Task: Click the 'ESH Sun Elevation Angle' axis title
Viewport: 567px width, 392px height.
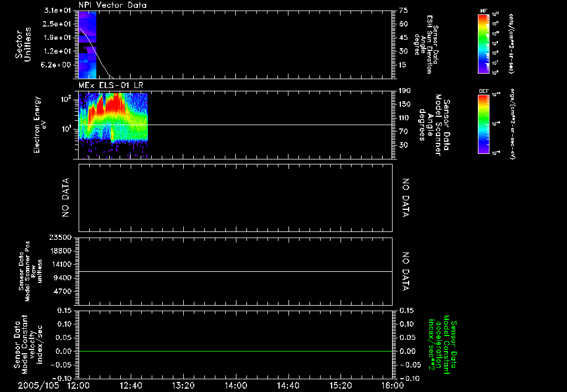Action: coord(426,44)
